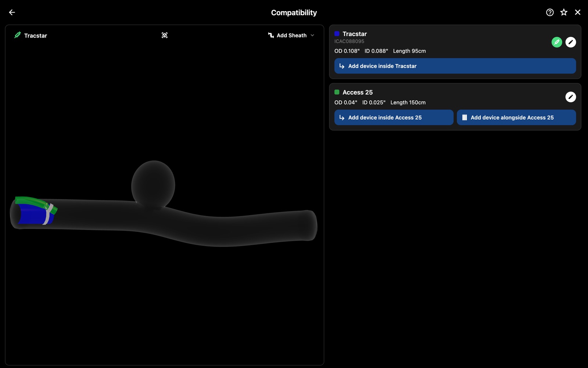The height and width of the screenshot is (368, 588).
Task: Click the green syringe icon beside Tracstar label
Action: (18, 35)
